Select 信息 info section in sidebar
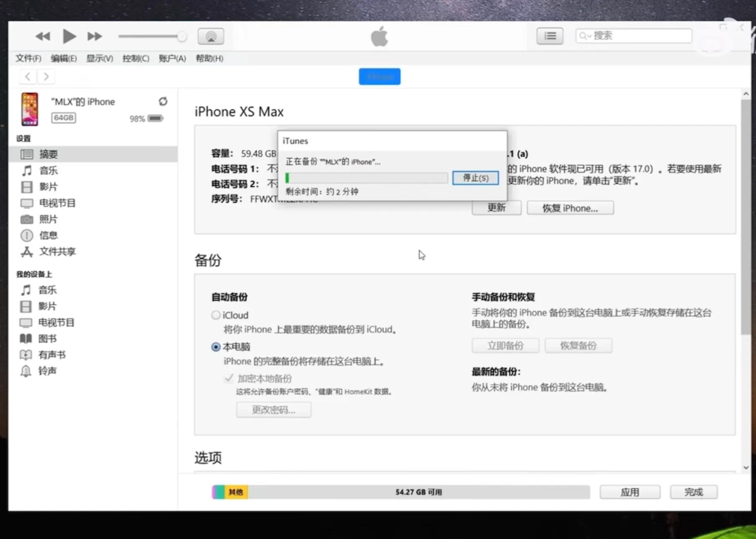This screenshot has width=756, height=539. 48,235
